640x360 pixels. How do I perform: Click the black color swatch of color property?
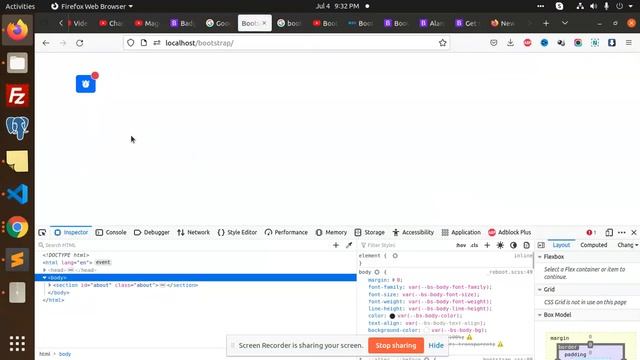(392, 316)
